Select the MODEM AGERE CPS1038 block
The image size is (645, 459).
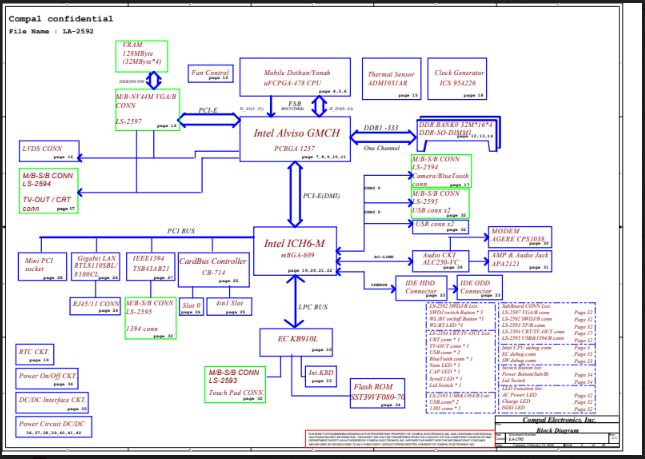point(520,237)
